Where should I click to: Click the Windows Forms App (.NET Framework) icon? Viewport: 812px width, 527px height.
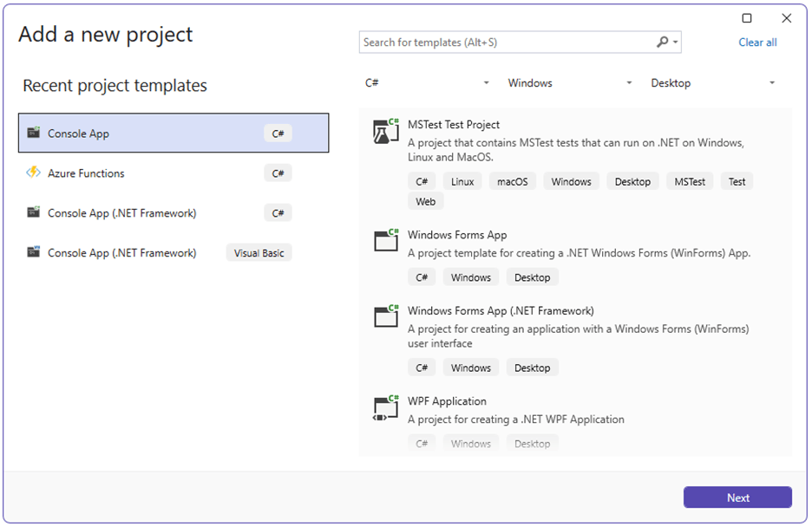(384, 317)
